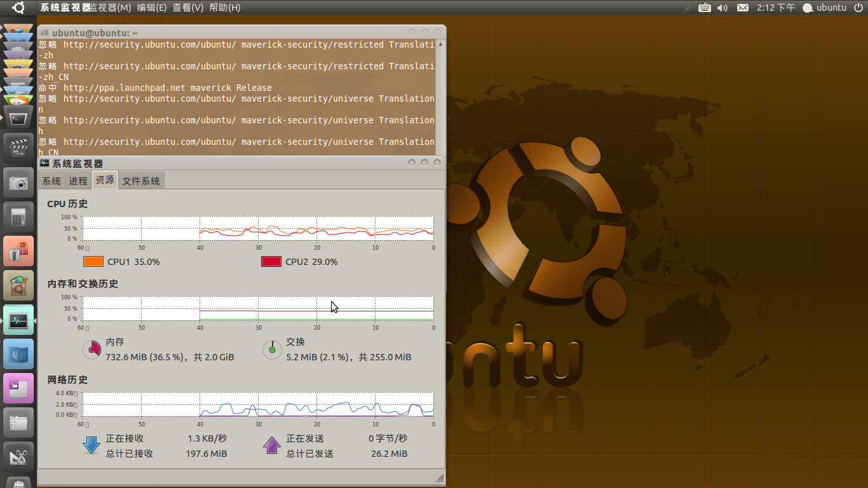Launch Terminal from the dock

(18, 119)
